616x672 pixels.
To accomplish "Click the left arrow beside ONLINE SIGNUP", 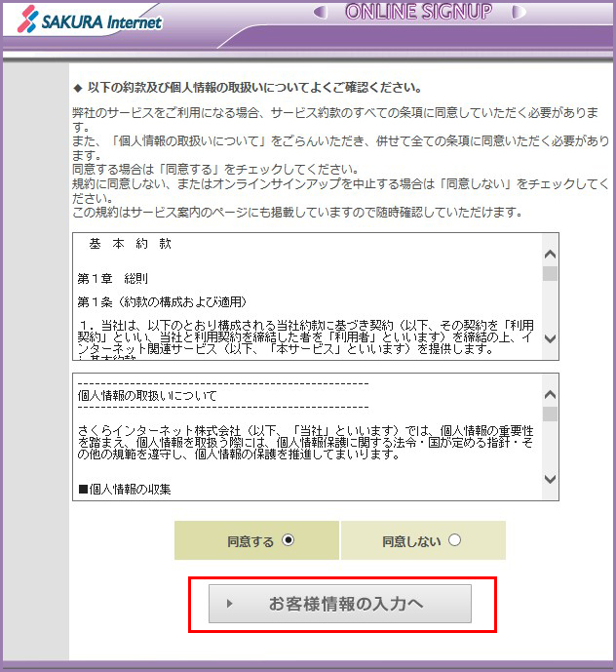I will (x=321, y=13).
